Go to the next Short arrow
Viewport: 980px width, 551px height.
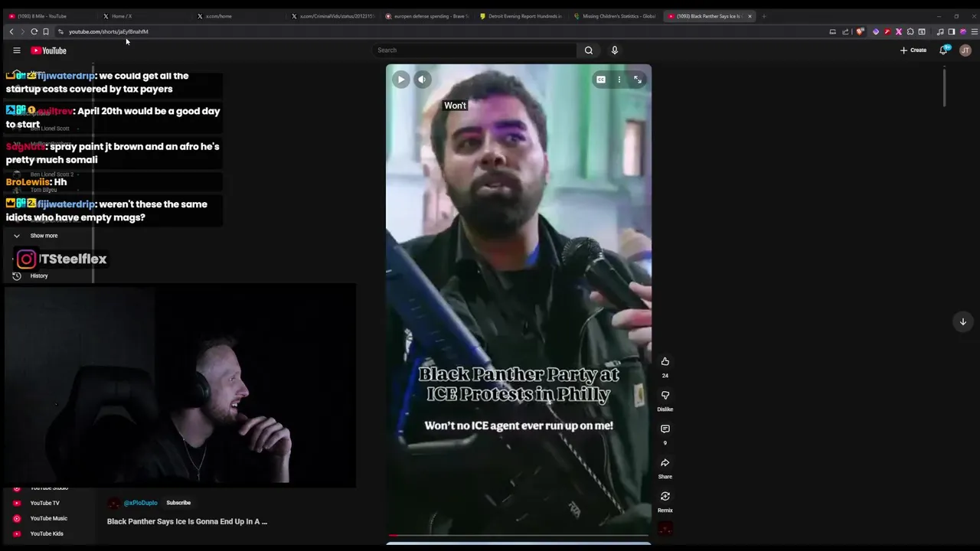[x=962, y=321]
